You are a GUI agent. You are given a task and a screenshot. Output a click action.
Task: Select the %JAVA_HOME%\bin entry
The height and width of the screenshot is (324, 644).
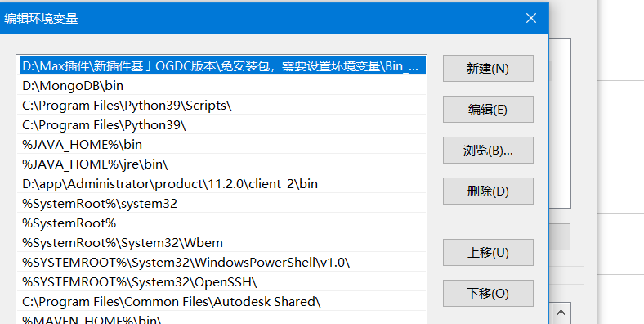(x=221, y=144)
